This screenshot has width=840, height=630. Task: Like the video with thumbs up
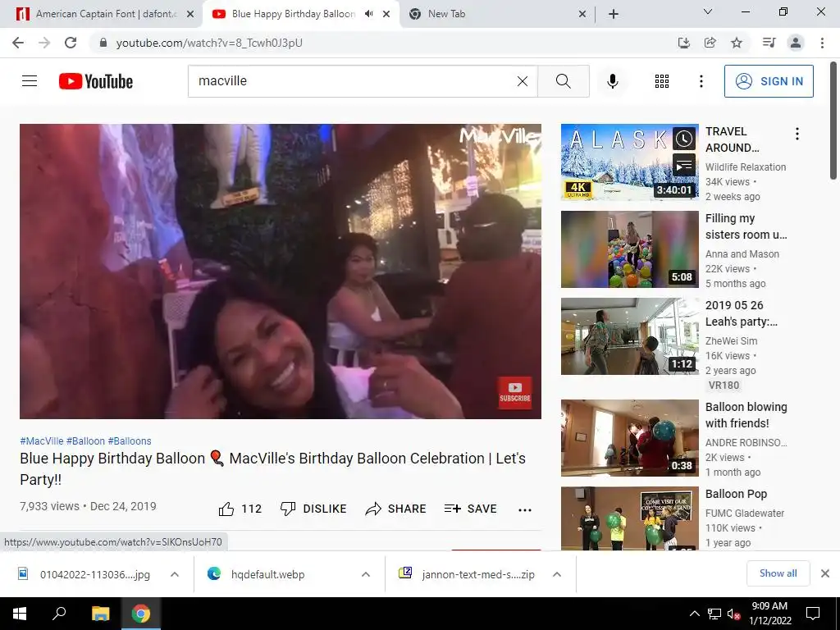point(240,509)
